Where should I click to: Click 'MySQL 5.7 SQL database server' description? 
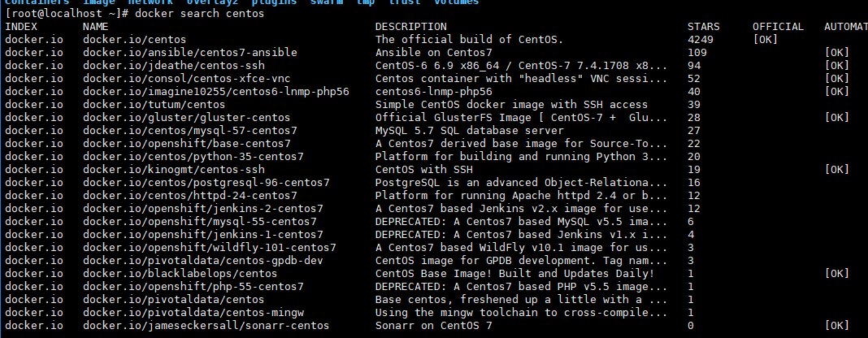coord(470,131)
